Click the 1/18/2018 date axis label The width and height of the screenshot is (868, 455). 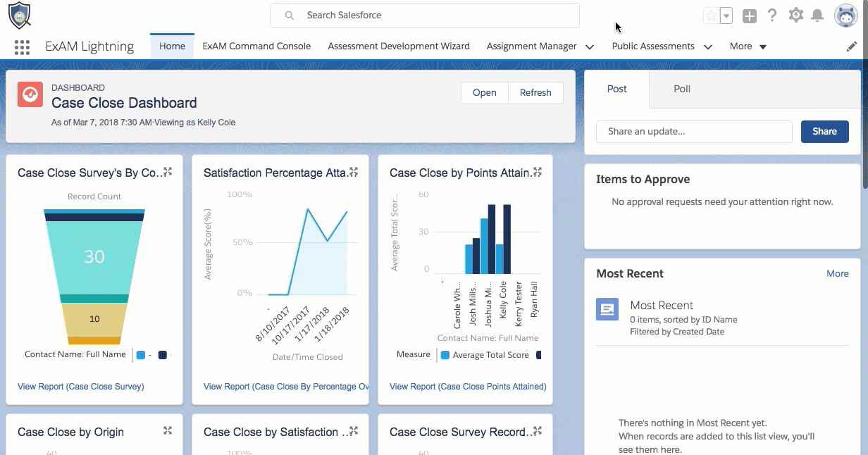click(332, 325)
